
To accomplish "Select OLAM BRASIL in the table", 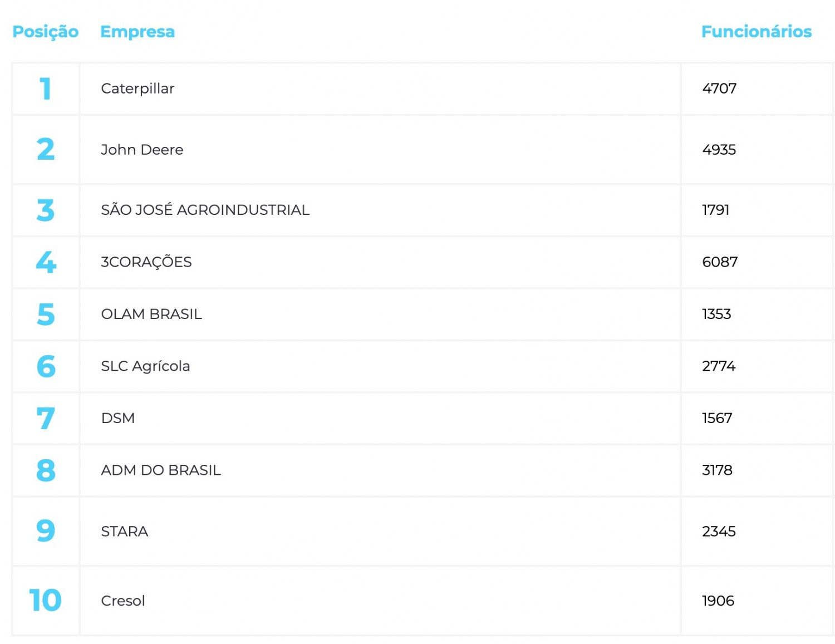I will [x=151, y=314].
